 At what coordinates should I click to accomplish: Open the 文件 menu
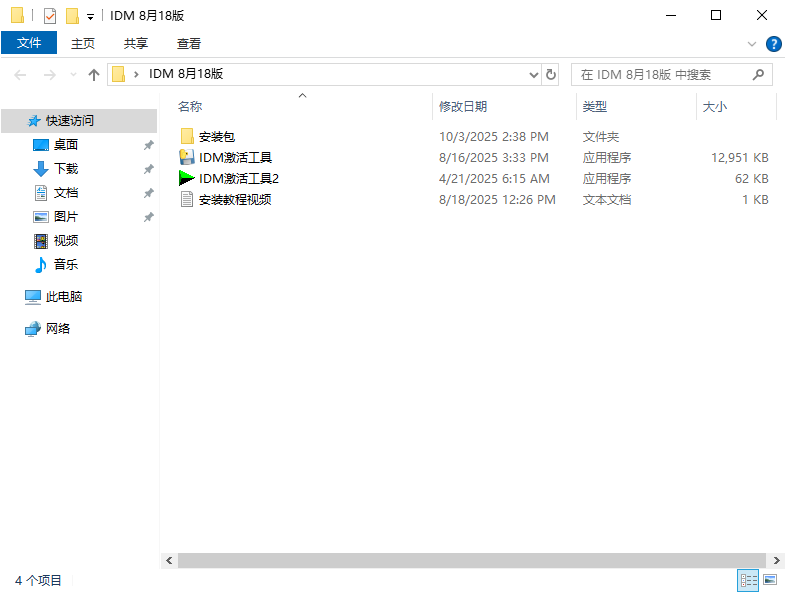[x=29, y=43]
